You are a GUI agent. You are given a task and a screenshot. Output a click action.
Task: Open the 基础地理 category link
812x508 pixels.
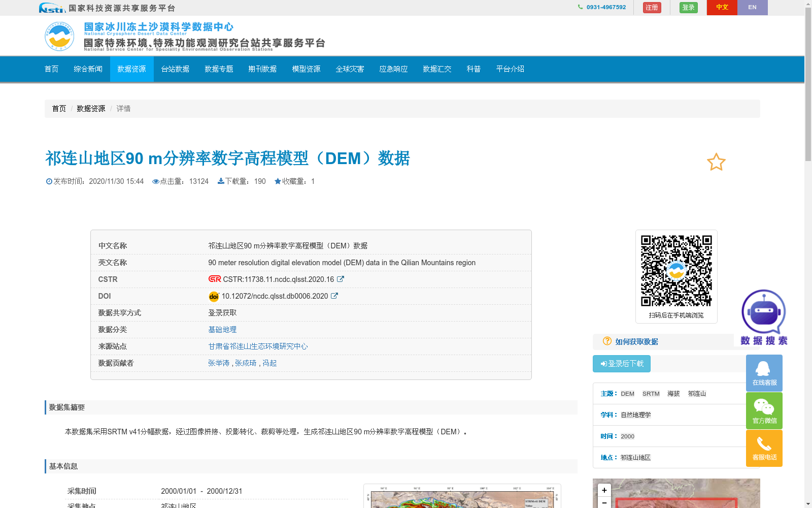(222, 330)
